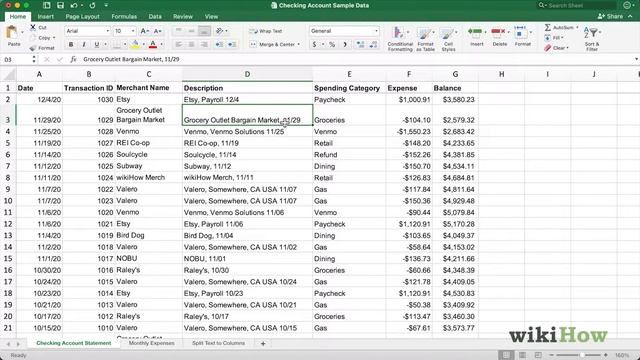Open the Fill dropdown
The height and width of the screenshot is (360, 640).
(x=554, y=38)
